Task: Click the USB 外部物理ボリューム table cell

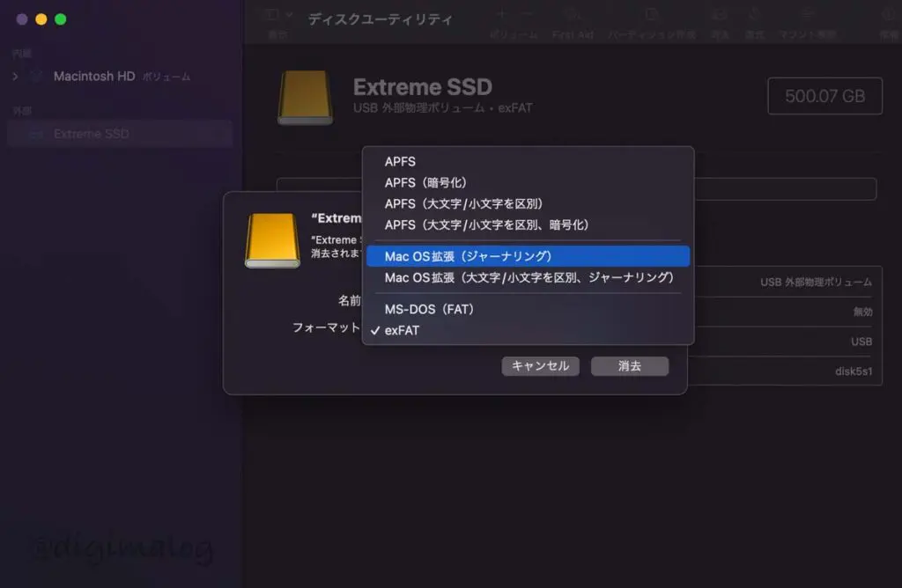Action: click(816, 282)
